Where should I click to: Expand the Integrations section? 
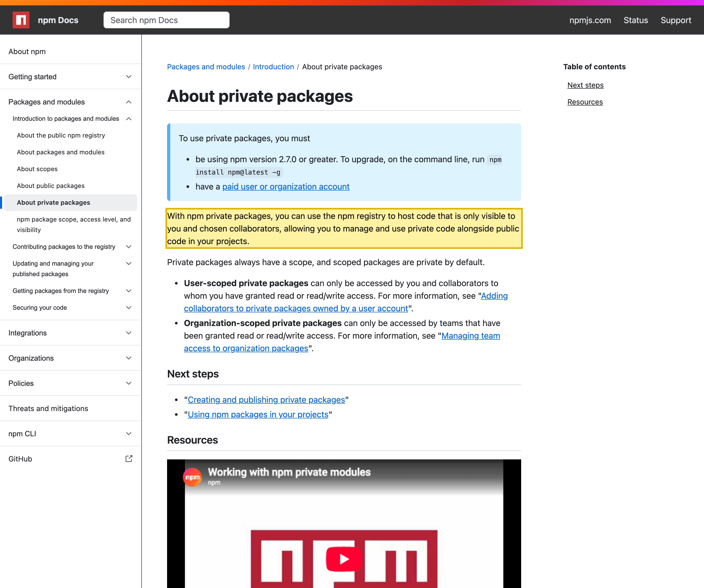(x=129, y=333)
